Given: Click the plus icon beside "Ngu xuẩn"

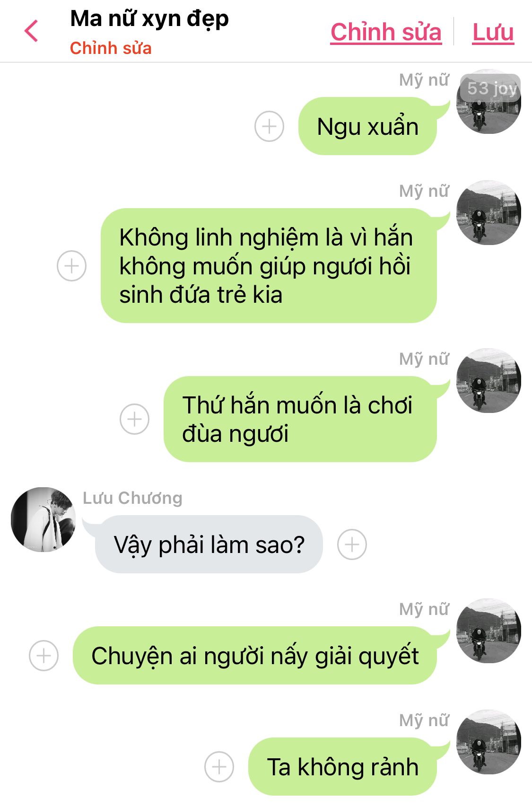Looking at the screenshot, I should click(269, 126).
